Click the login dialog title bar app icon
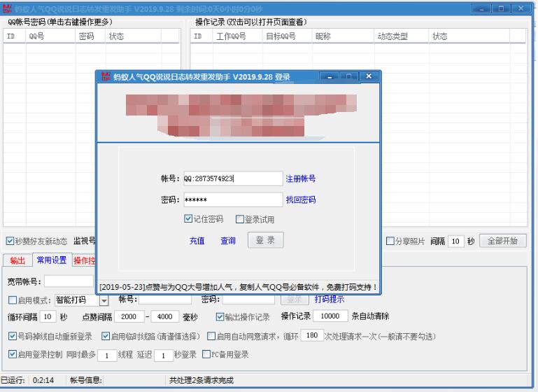 pos(106,76)
